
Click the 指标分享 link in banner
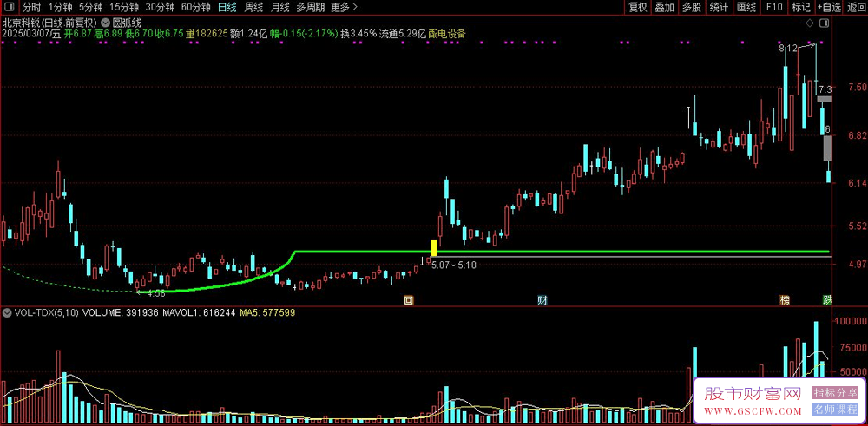834,393
